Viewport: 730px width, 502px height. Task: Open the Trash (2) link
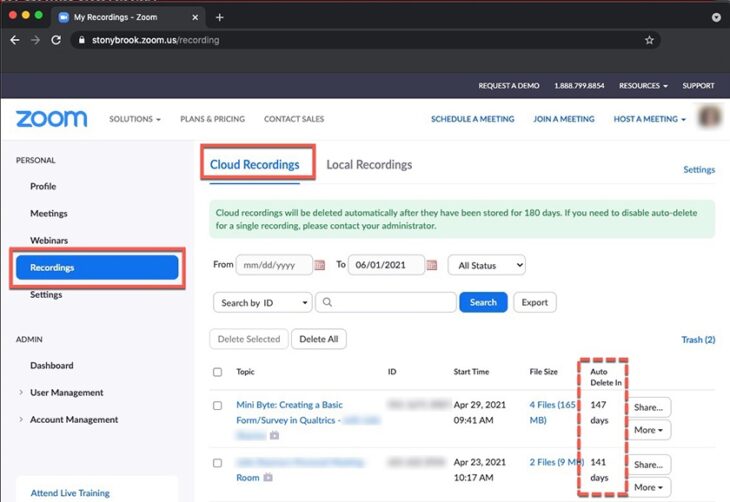point(698,340)
